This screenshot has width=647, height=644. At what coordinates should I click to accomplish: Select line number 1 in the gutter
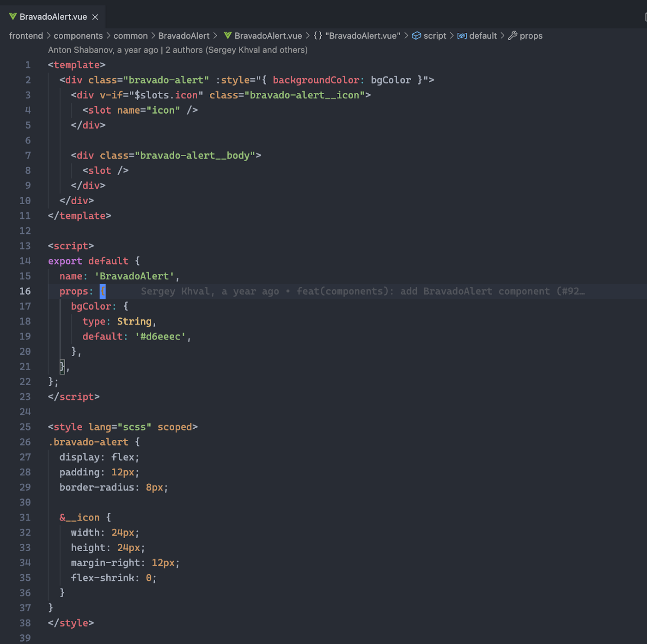pyautogui.click(x=28, y=65)
